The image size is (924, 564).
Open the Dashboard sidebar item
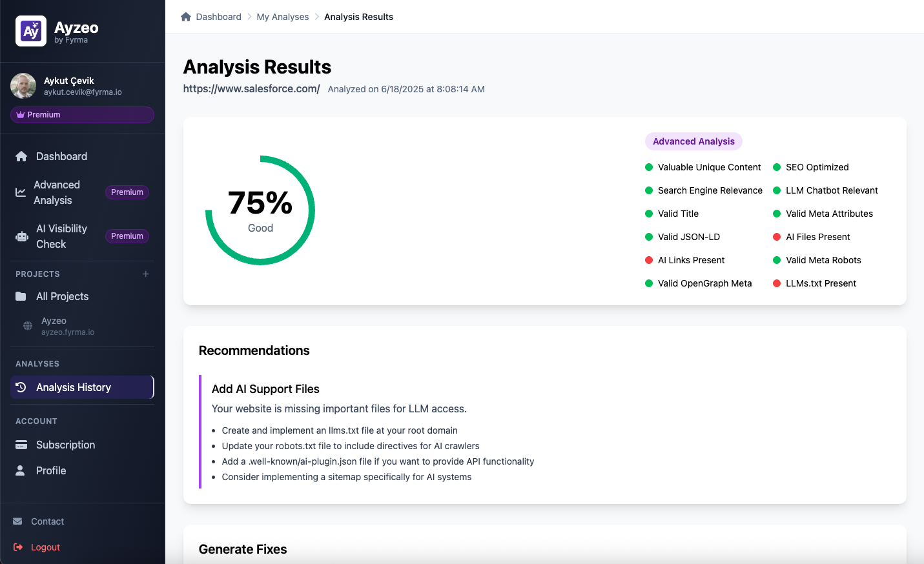(x=61, y=156)
